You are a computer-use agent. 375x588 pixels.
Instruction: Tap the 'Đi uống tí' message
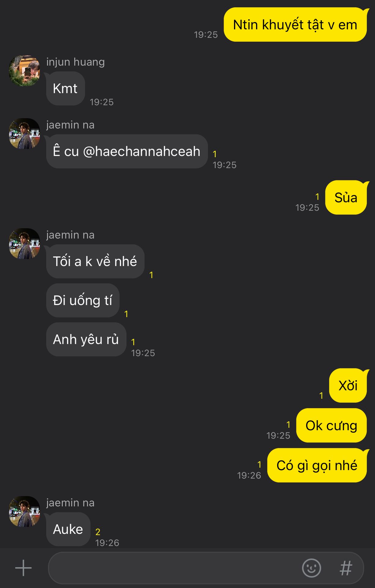click(x=83, y=300)
